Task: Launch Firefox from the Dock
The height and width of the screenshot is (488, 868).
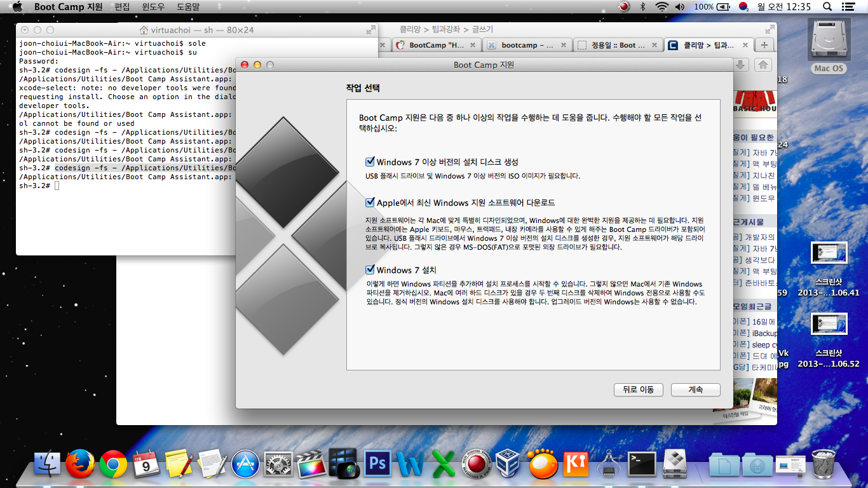Action: [80, 464]
